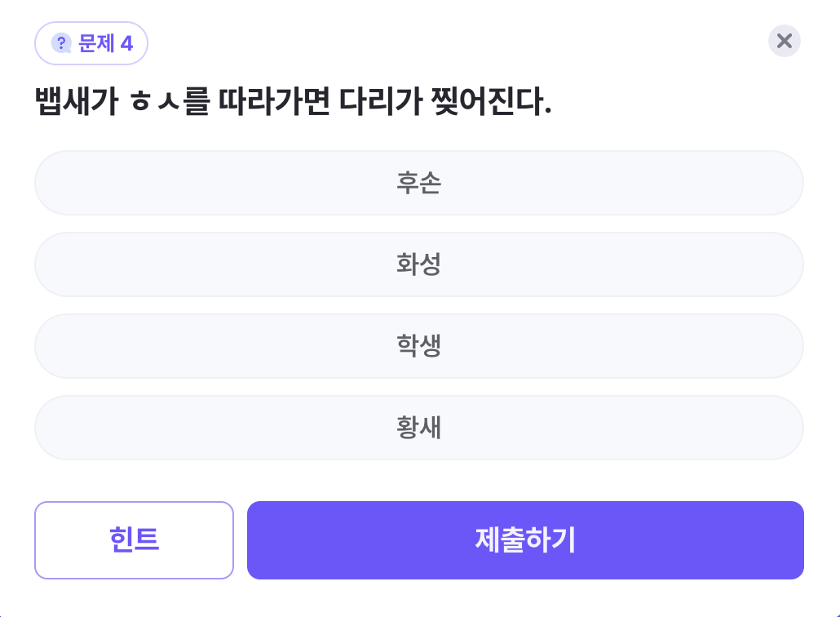Select 황새 as the answer

pyautogui.click(x=418, y=428)
